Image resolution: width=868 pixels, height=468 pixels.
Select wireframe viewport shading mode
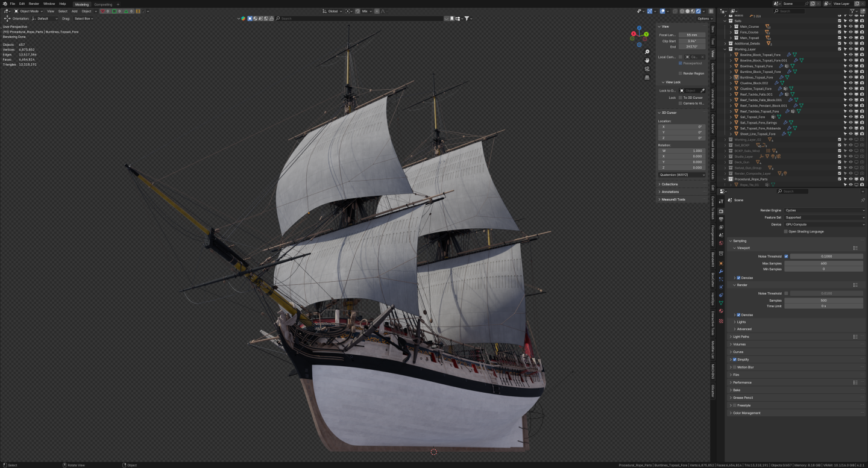pyautogui.click(x=682, y=11)
